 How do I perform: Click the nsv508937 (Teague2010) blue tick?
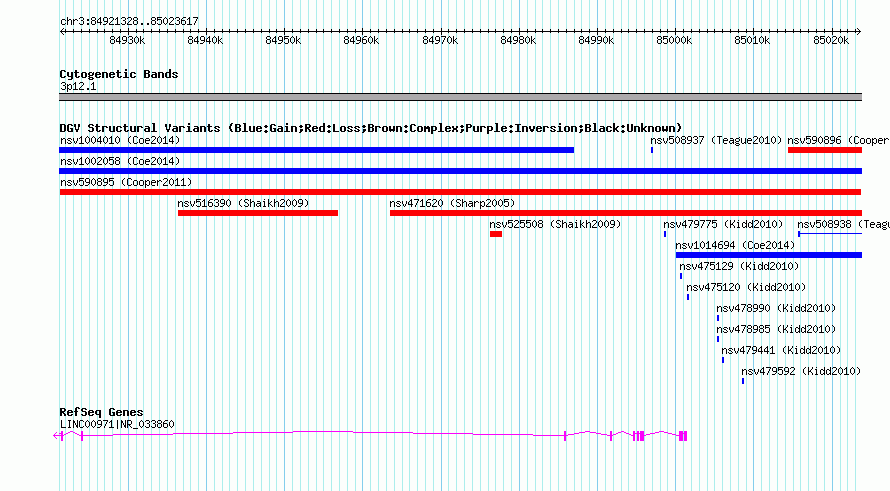(652, 150)
